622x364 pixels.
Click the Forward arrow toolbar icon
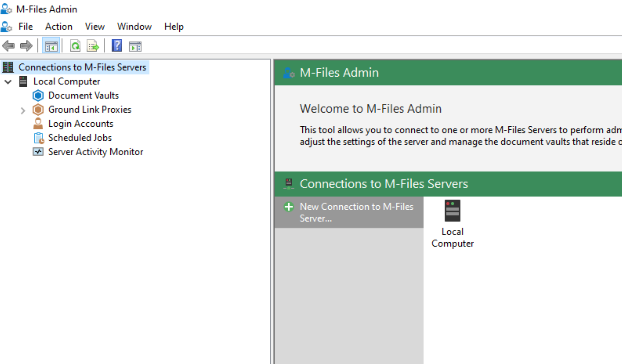point(26,46)
